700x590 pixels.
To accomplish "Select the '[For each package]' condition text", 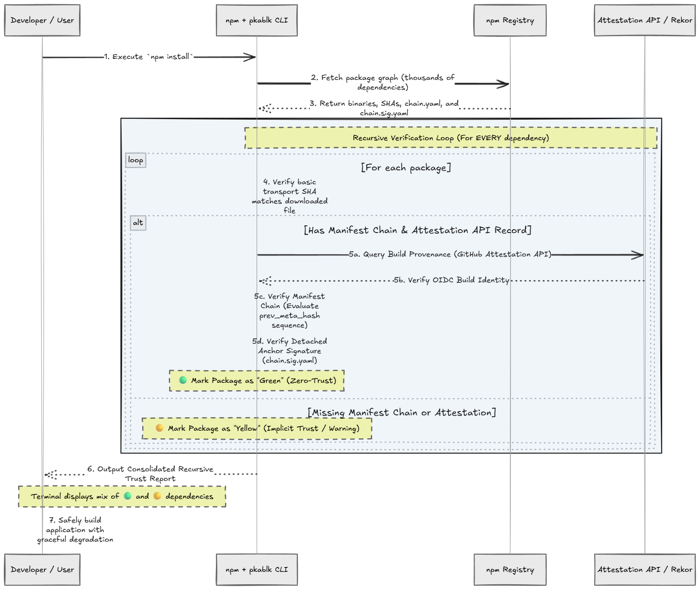I will [x=406, y=167].
